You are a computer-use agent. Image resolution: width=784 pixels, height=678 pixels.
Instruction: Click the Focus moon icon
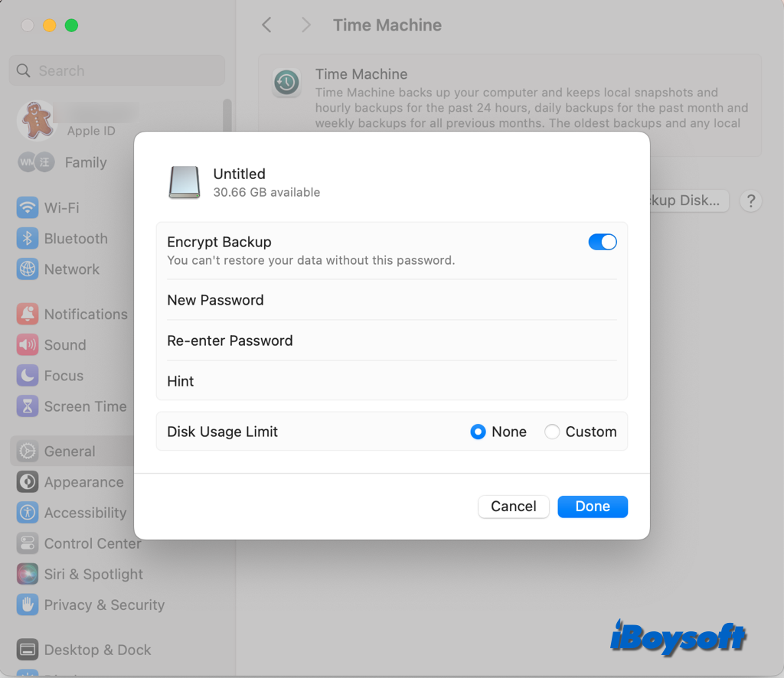pyautogui.click(x=28, y=376)
